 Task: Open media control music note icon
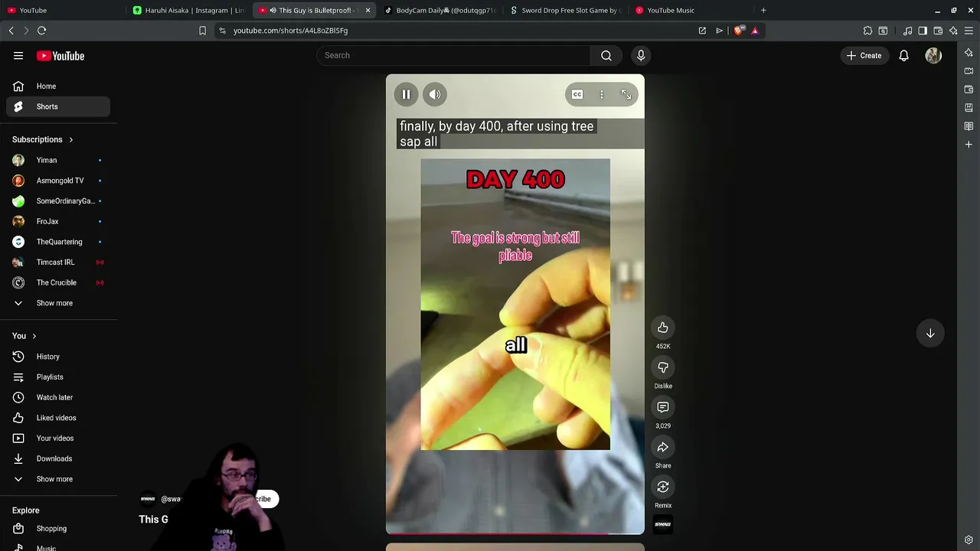tap(907, 31)
